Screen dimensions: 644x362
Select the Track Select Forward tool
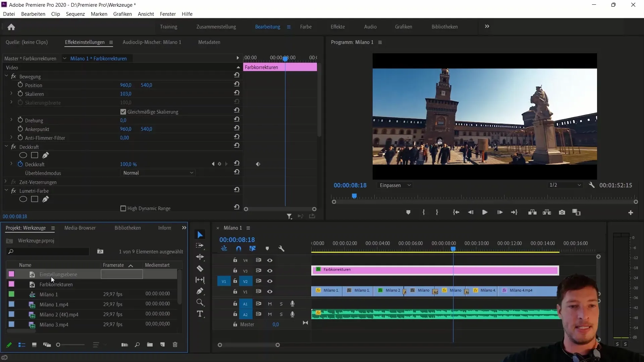pyautogui.click(x=200, y=246)
